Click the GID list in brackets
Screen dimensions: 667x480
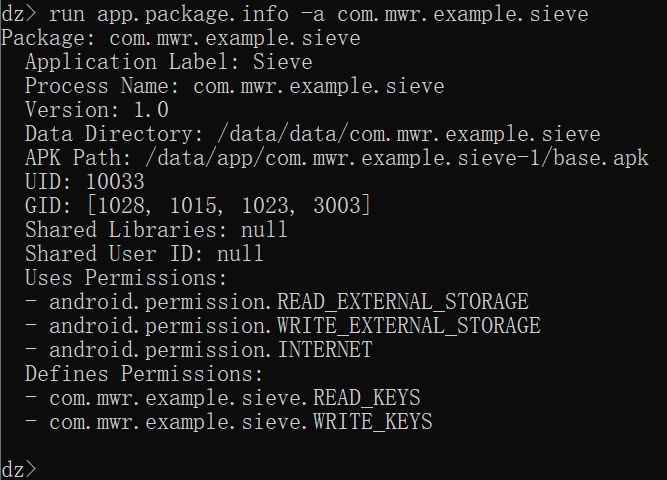tap(228, 206)
